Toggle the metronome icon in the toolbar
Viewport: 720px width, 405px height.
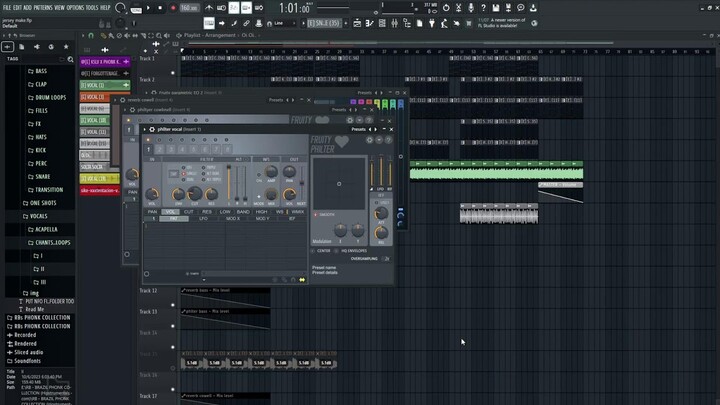209,8
